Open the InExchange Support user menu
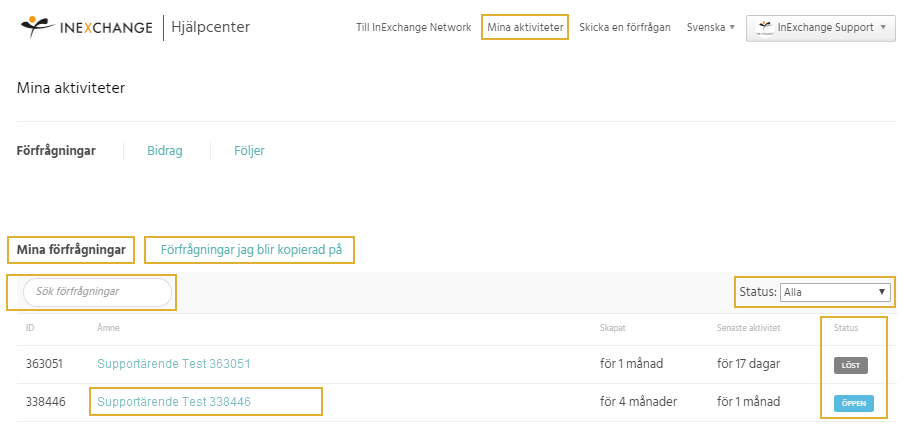 pyautogui.click(x=820, y=27)
